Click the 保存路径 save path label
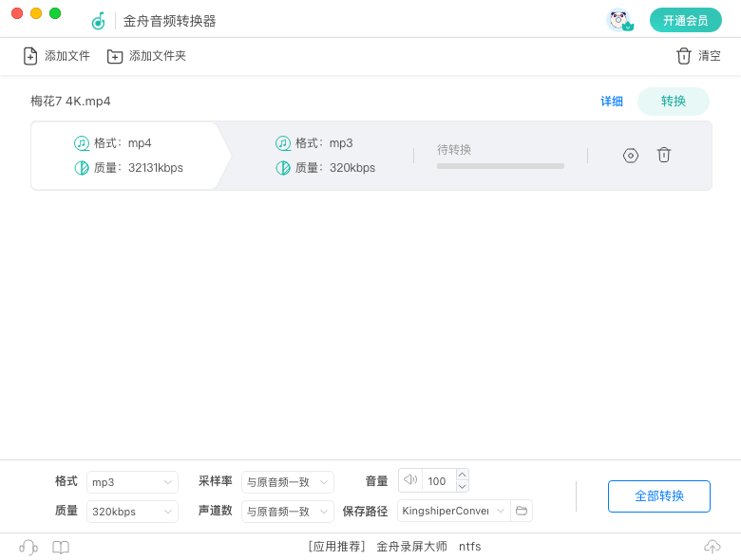This screenshot has height=560, width=741. click(x=365, y=511)
